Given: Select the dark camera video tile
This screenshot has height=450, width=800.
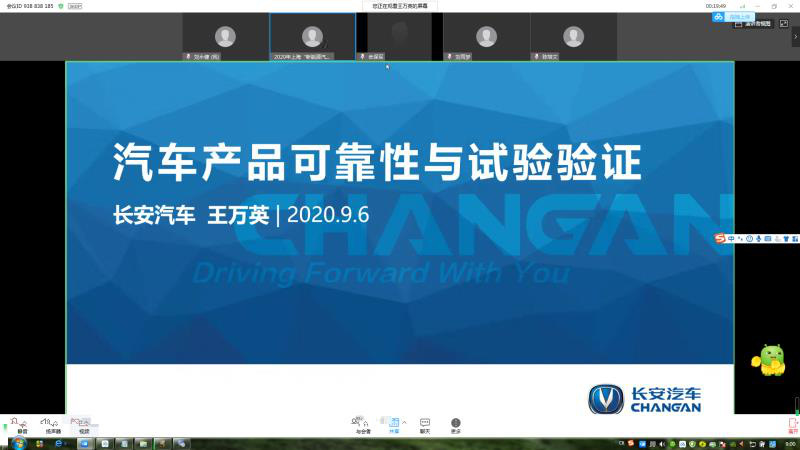Looking at the screenshot, I should [399, 37].
